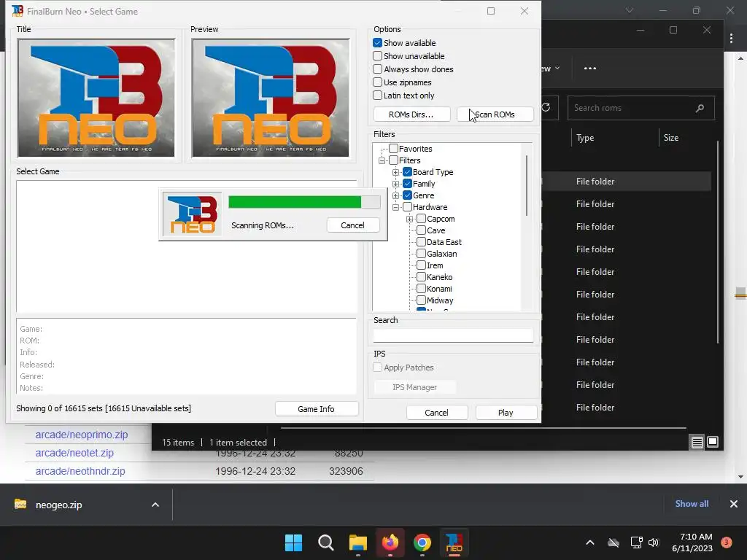Viewport: 747px width, 560px height.
Task: Open volume control in system tray
Action: coord(654,542)
